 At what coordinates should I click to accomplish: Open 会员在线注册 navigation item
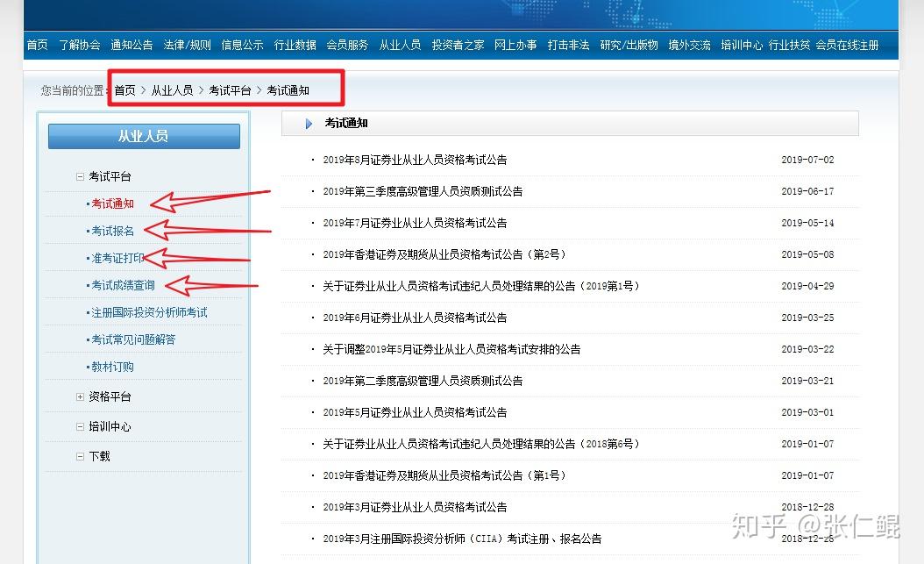point(847,45)
